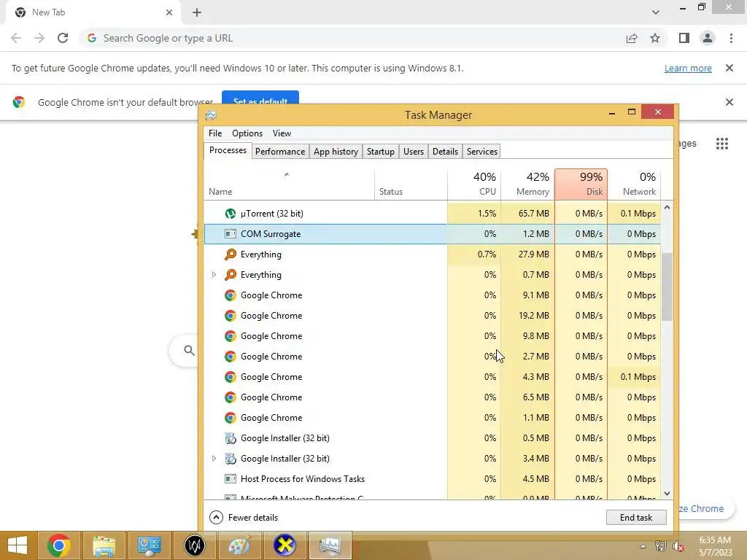Switch to the App history tab
This screenshot has width=747, height=560.
pos(336,152)
